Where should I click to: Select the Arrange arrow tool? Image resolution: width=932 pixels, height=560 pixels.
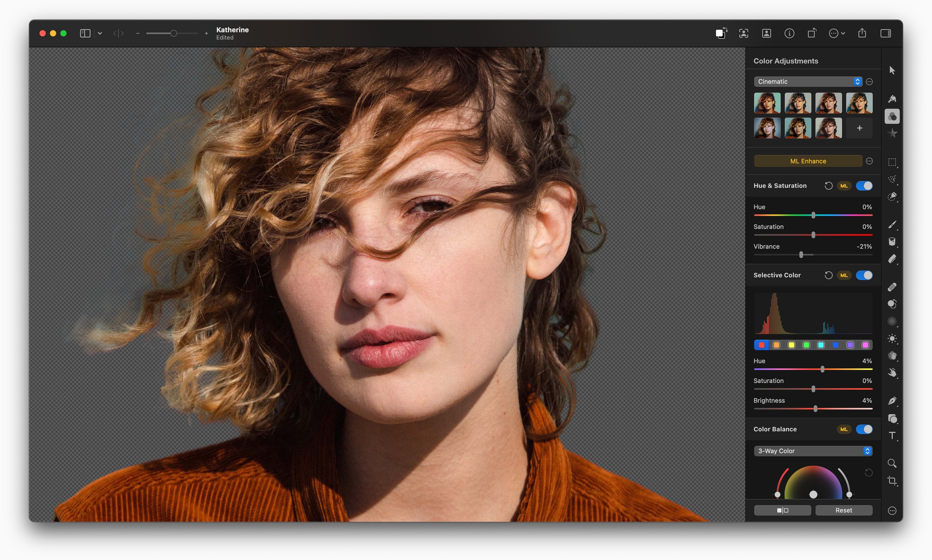click(x=892, y=71)
